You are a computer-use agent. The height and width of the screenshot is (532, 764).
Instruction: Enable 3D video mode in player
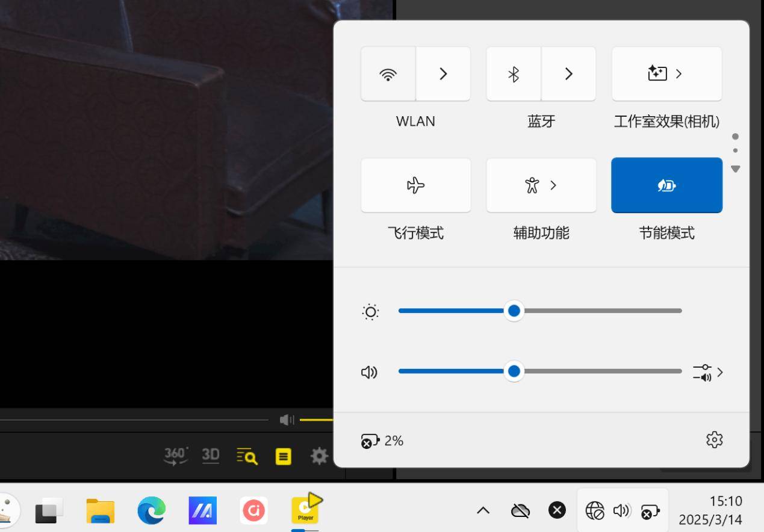pyautogui.click(x=211, y=456)
